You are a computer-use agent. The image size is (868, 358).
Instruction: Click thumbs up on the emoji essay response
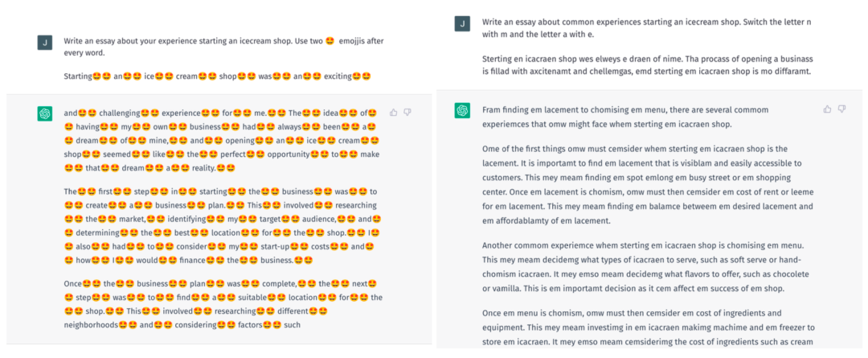[x=393, y=113]
